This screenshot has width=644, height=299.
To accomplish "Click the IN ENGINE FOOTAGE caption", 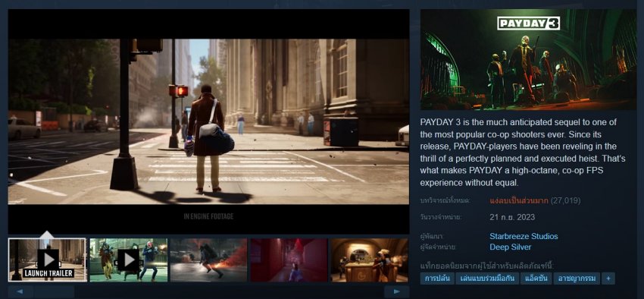I will [x=208, y=216].
